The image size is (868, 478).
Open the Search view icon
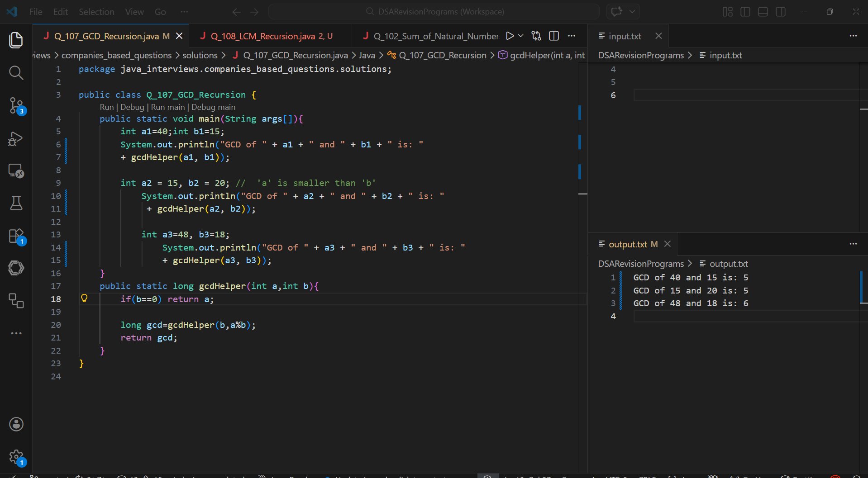click(16, 72)
